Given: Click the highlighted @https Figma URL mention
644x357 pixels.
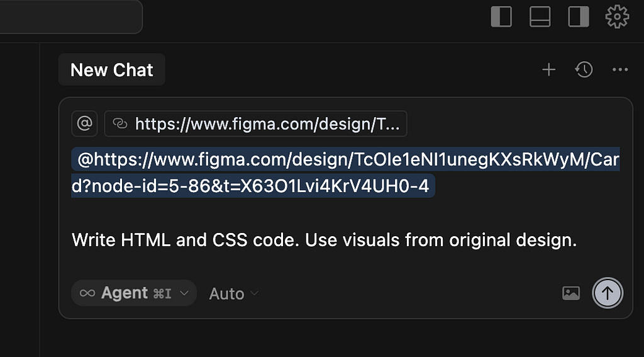Looking at the screenshot, I should (x=345, y=173).
